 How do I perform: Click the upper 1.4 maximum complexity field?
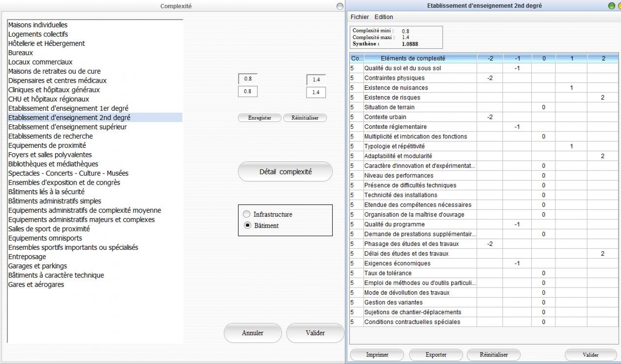tap(316, 80)
